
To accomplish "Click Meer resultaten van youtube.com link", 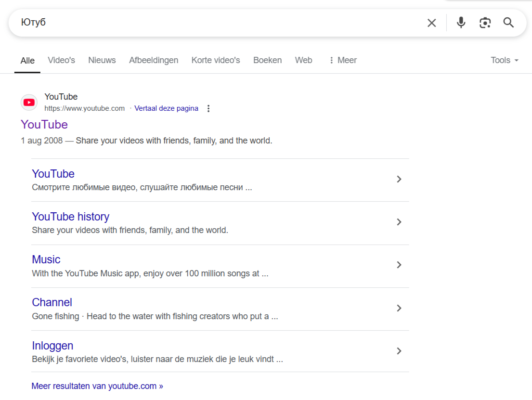I will pyautogui.click(x=97, y=386).
